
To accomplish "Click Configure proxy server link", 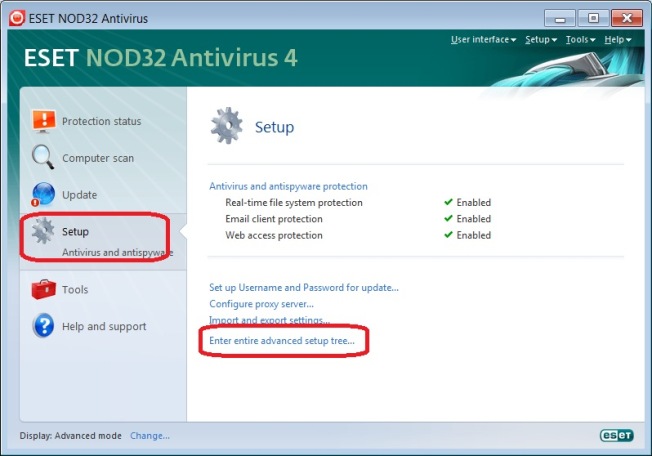I will pyautogui.click(x=261, y=304).
